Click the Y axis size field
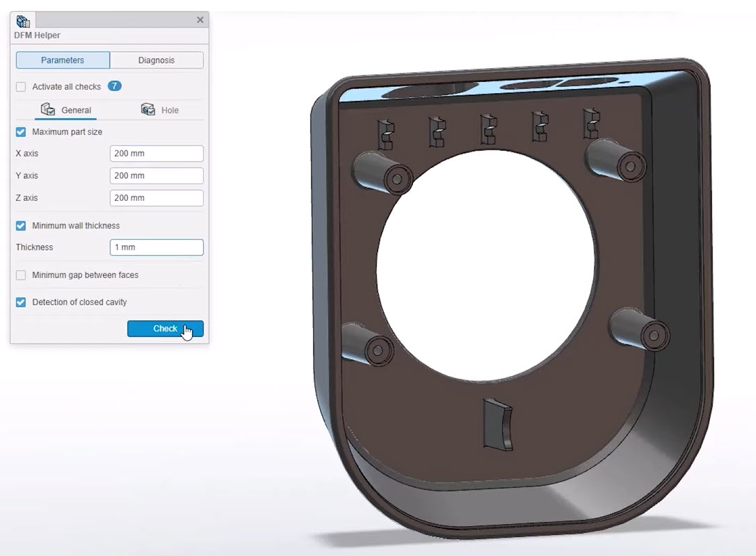 pyautogui.click(x=156, y=176)
